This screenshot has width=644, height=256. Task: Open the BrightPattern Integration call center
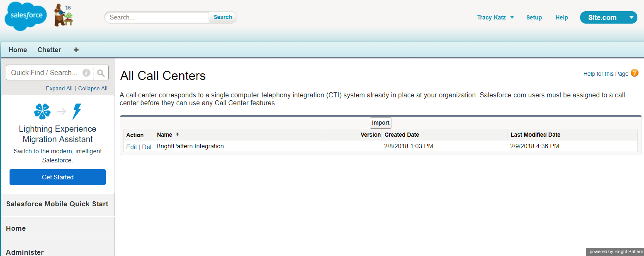click(x=190, y=146)
